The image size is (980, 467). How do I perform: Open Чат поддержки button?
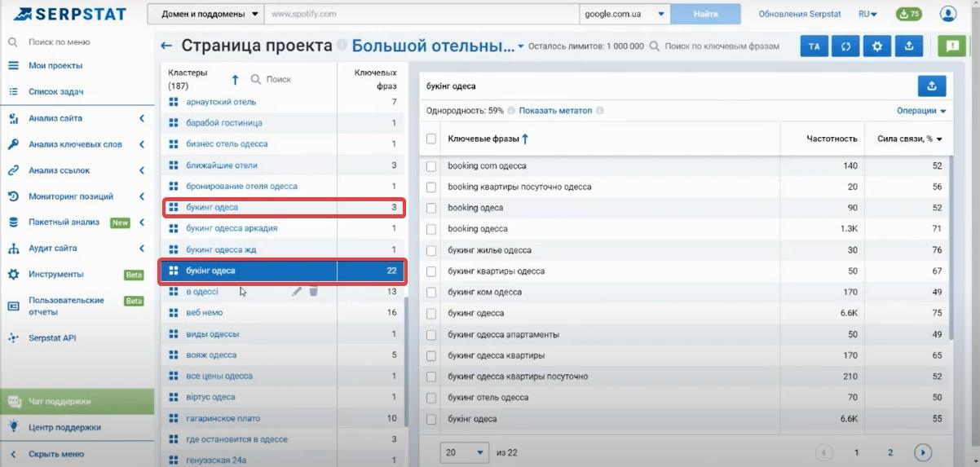coord(77,401)
